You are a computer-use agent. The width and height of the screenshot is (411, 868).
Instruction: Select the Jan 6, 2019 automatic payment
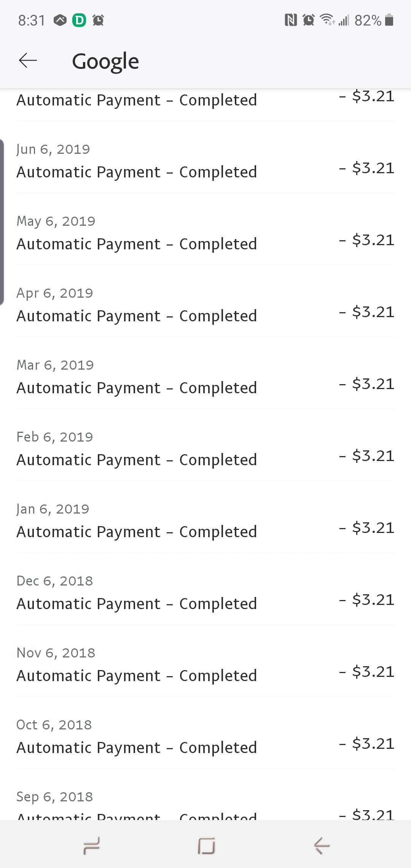[205, 521]
